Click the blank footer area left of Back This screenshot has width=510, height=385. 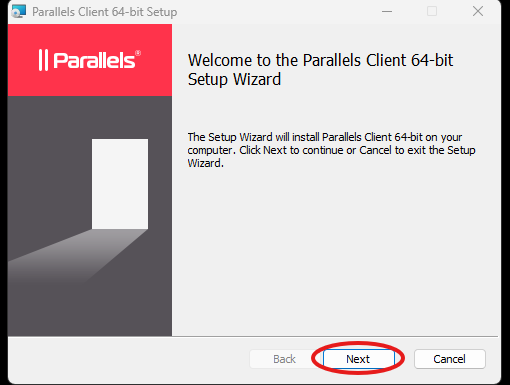coord(128,359)
